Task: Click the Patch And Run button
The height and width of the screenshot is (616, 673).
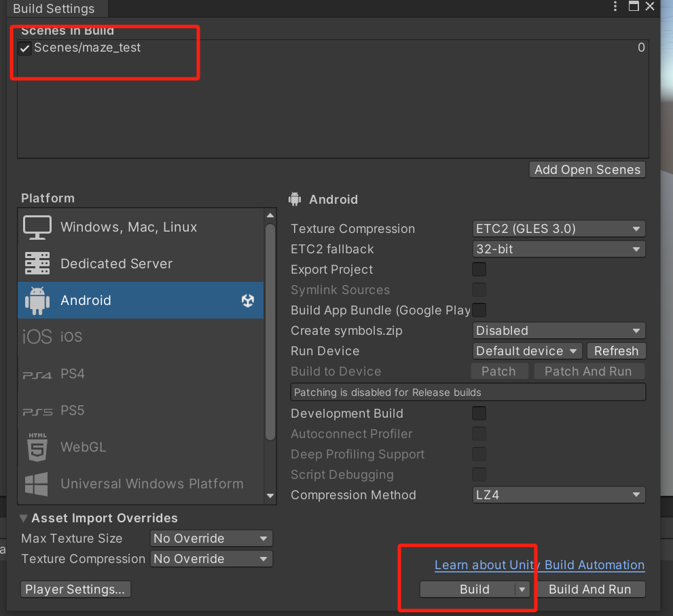Action: (x=589, y=372)
